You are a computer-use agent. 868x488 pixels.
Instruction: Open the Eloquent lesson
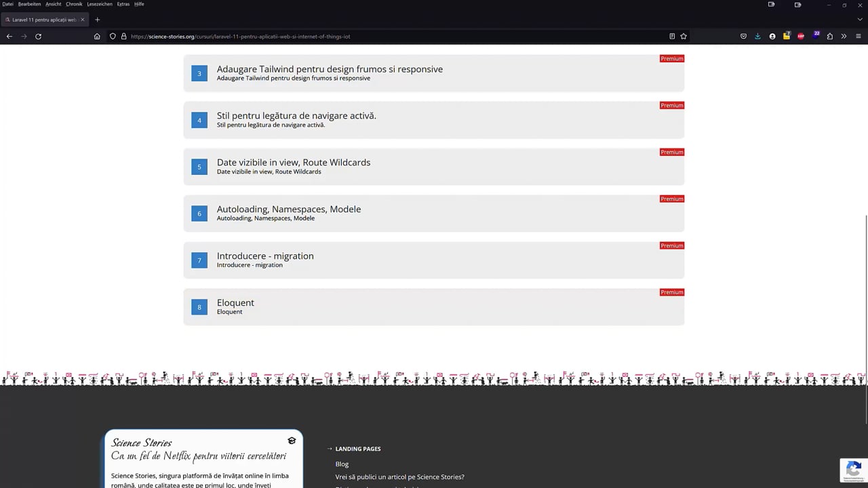434,307
